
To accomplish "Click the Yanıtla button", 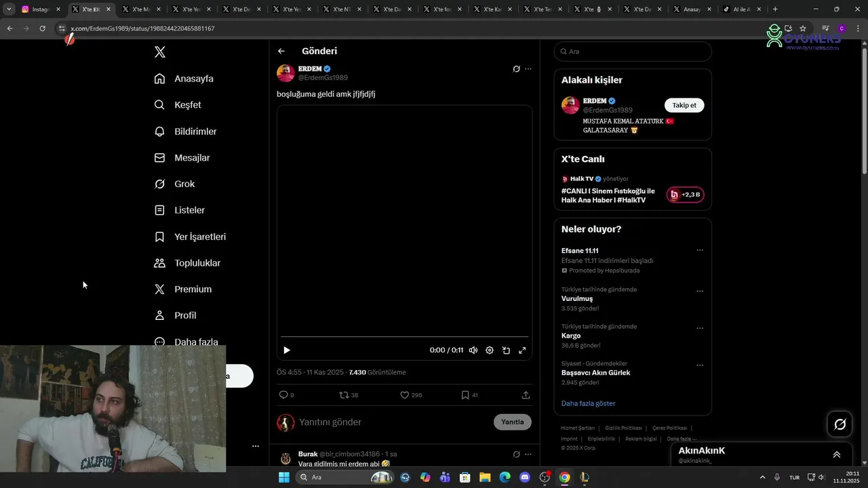I will pyautogui.click(x=513, y=422).
